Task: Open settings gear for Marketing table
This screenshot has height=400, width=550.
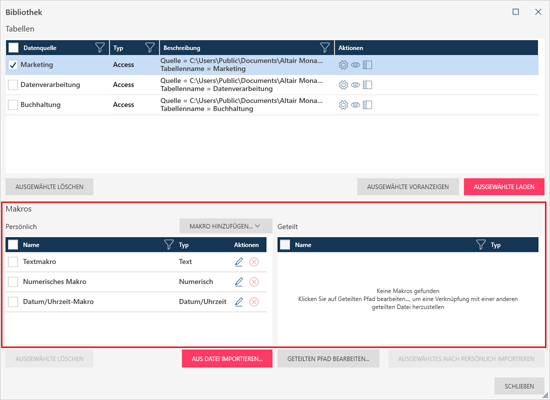Action: (343, 65)
